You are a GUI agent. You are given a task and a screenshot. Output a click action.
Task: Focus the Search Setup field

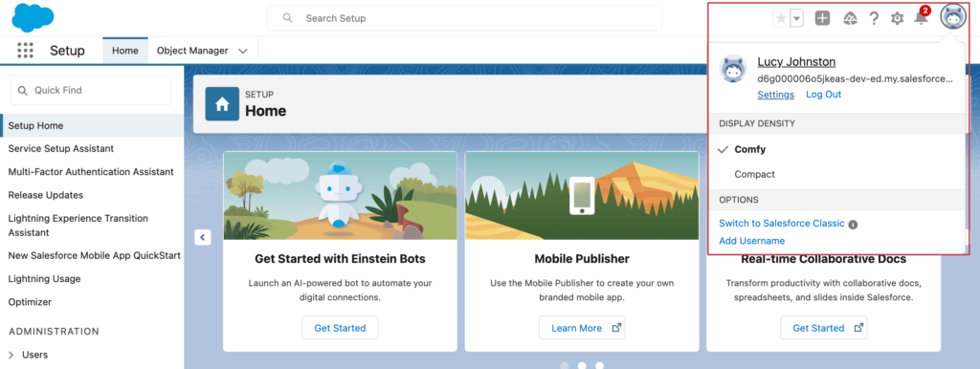pos(464,18)
